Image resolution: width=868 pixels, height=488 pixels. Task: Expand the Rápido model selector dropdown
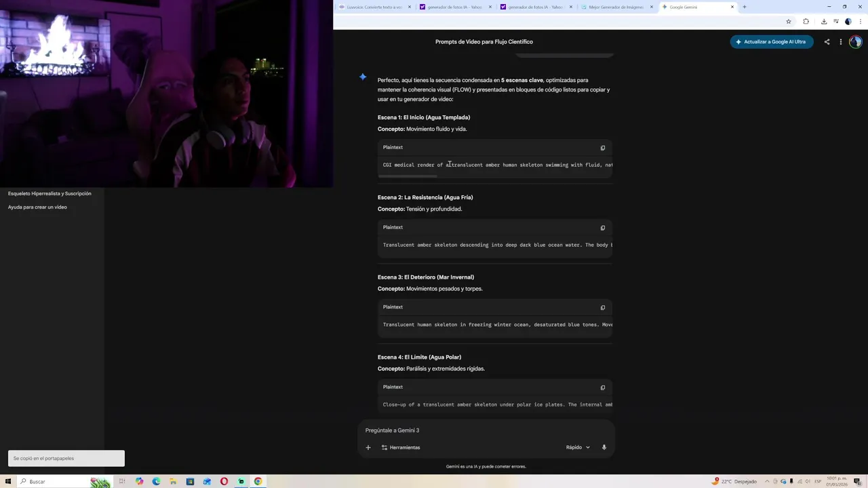click(578, 447)
